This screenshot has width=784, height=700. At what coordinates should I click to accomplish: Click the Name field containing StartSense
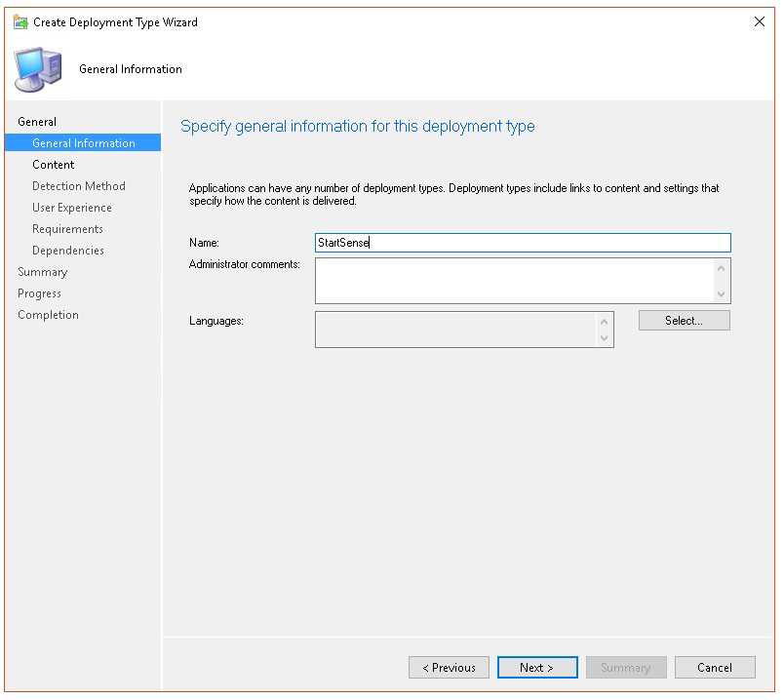(523, 243)
